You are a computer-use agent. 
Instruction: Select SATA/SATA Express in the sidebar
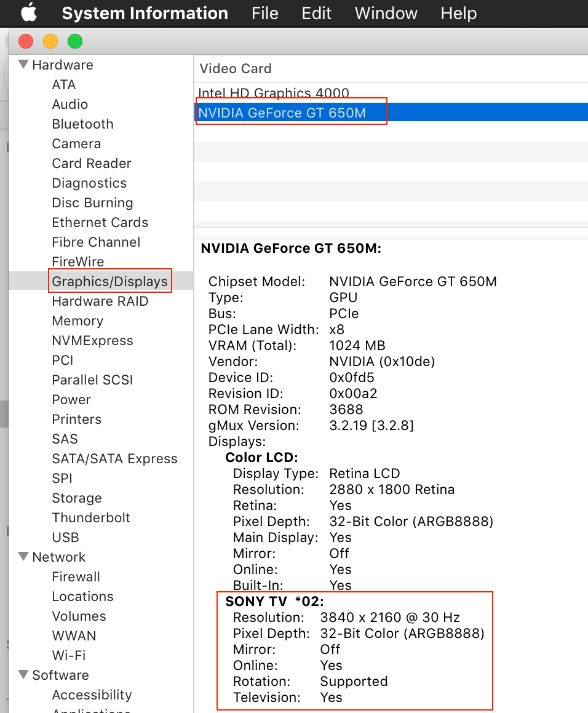[114, 458]
